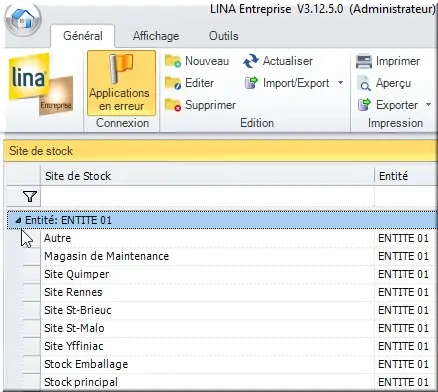Select the Stock Emballage row

coord(230,364)
